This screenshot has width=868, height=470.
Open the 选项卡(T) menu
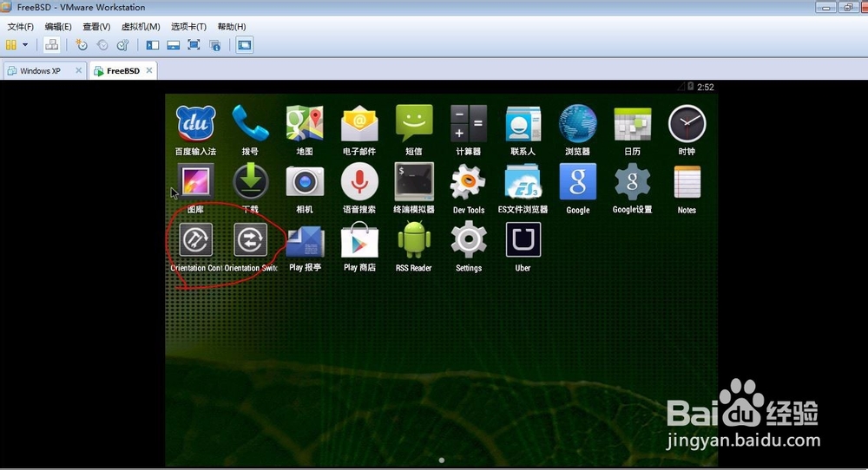pyautogui.click(x=188, y=27)
